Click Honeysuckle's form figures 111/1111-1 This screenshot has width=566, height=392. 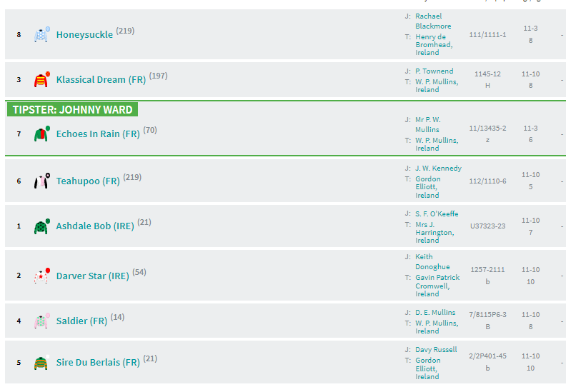487,34
